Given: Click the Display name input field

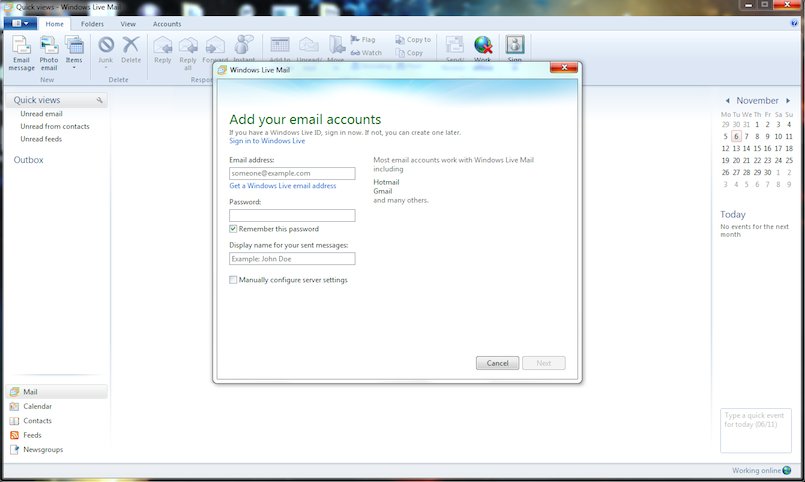Looking at the screenshot, I should pos(292,259).
